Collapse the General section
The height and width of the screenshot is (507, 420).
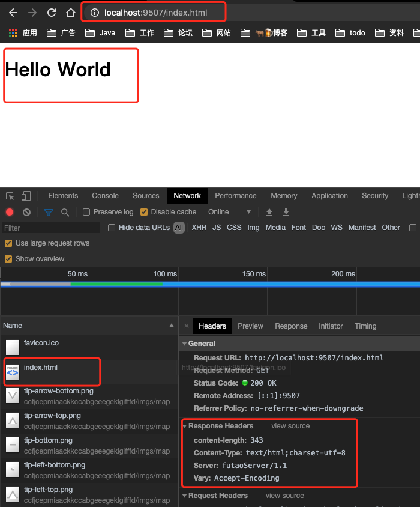pos(185,344)
